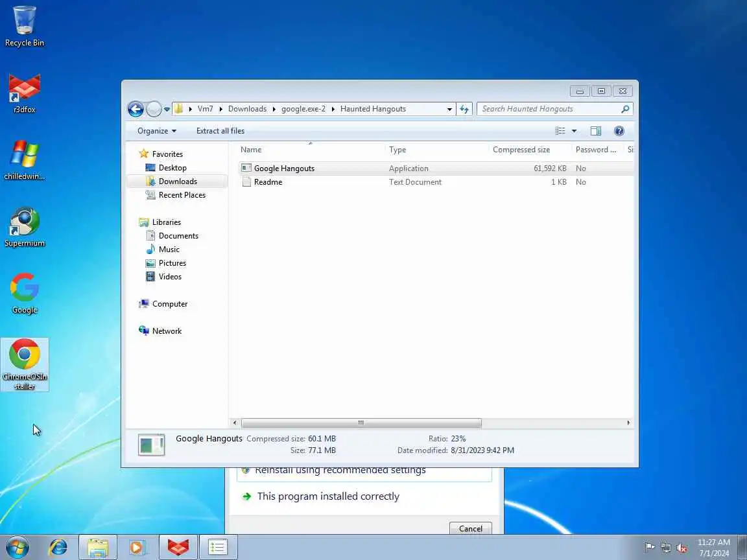Select the Readme text document
This screenshot has height=560, width=747.
[268, 182]
